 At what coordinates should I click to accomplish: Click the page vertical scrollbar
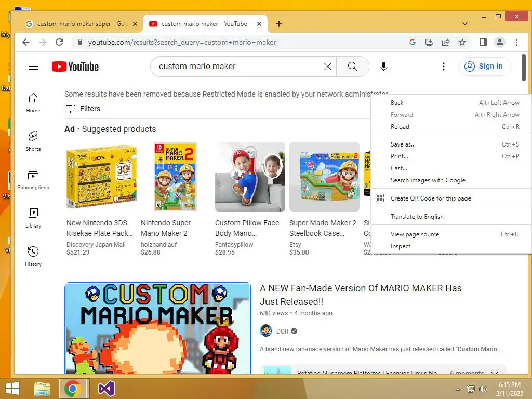pyautogui.click(x=524, y=68)
